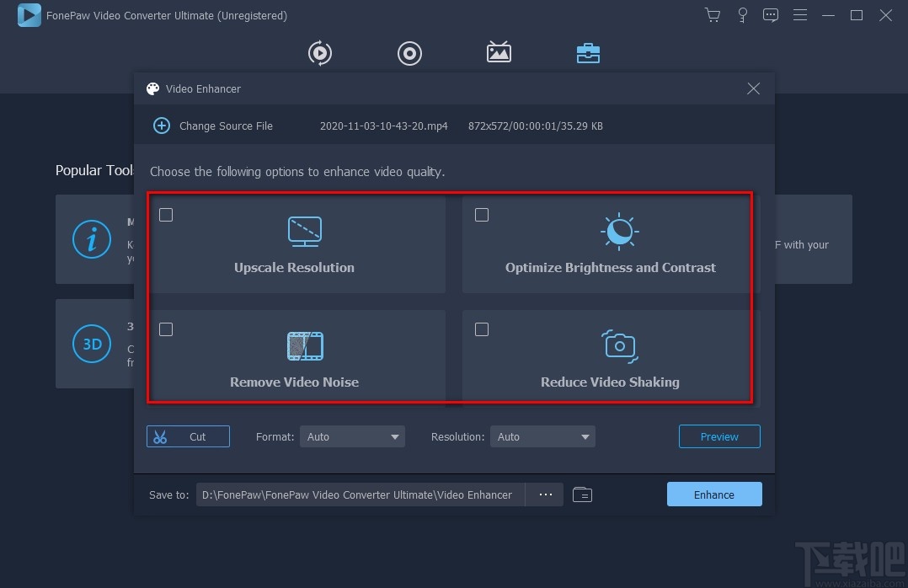Viewport: 908px width, 588px height.
Task: Enable Optimize Brightness and Contrast checkbox
Action: click(482, 215)
